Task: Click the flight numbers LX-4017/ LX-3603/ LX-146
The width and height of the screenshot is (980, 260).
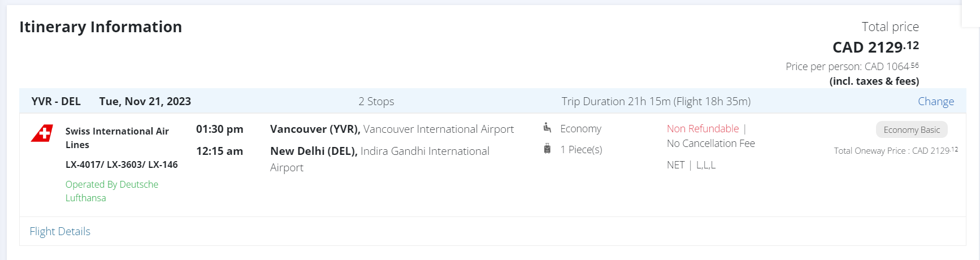Action: 122,164
